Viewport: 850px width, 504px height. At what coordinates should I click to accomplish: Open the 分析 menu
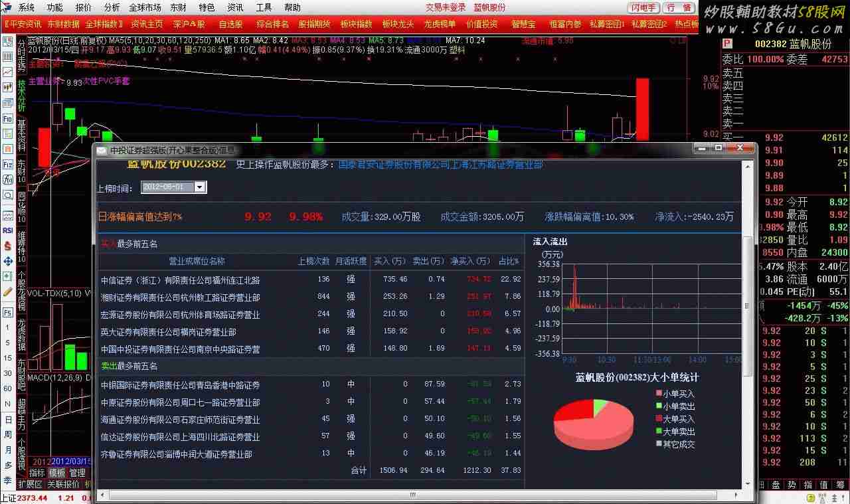click(112, 7)
